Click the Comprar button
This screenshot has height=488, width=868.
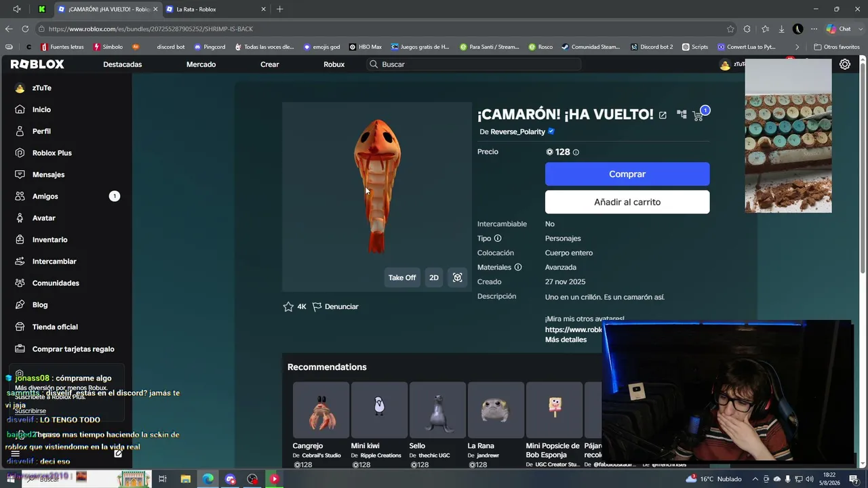click(x=627, y=174)
